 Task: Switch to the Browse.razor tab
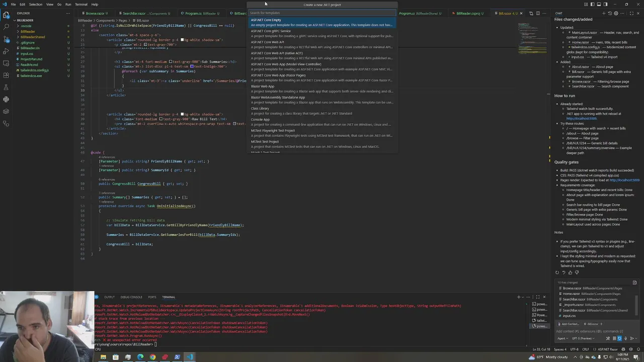pyautogui.click(x=95, y=13)
